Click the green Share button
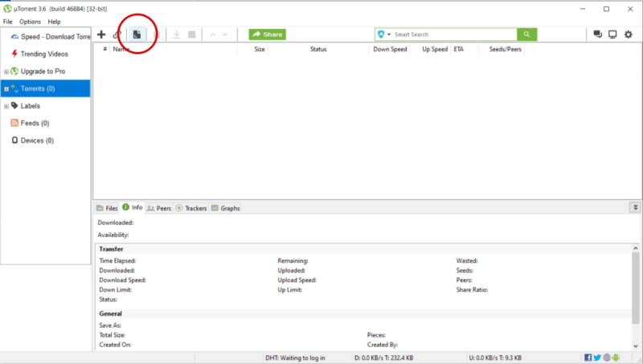 [267, 35]
